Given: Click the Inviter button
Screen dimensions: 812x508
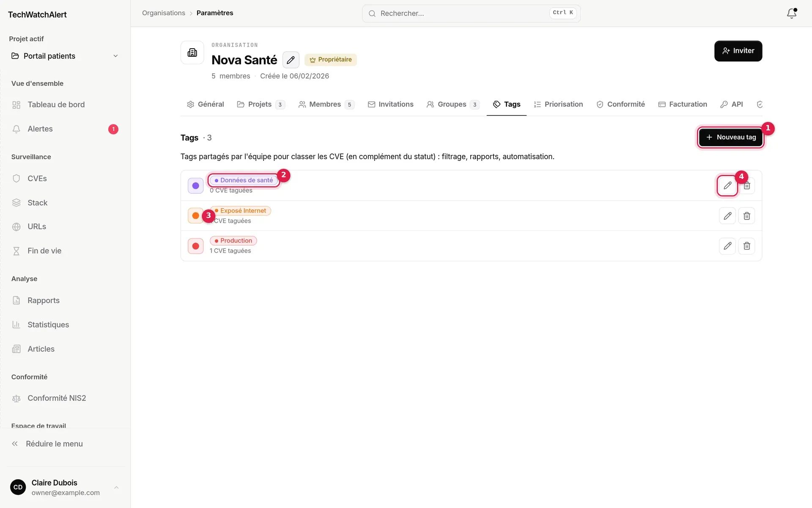Looking at the screenshot, I should (738, 51).
